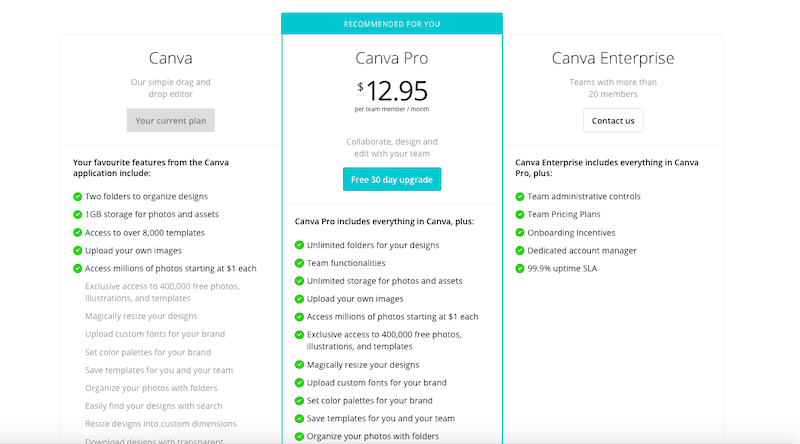Click the Your current plan button
The width and height of the screenshot is (800, 444).
[170, 120]
